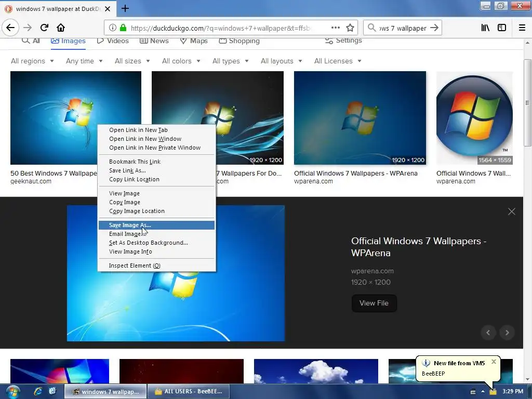
Task: Choose Copy Link Location
Action: pos(156,179)
